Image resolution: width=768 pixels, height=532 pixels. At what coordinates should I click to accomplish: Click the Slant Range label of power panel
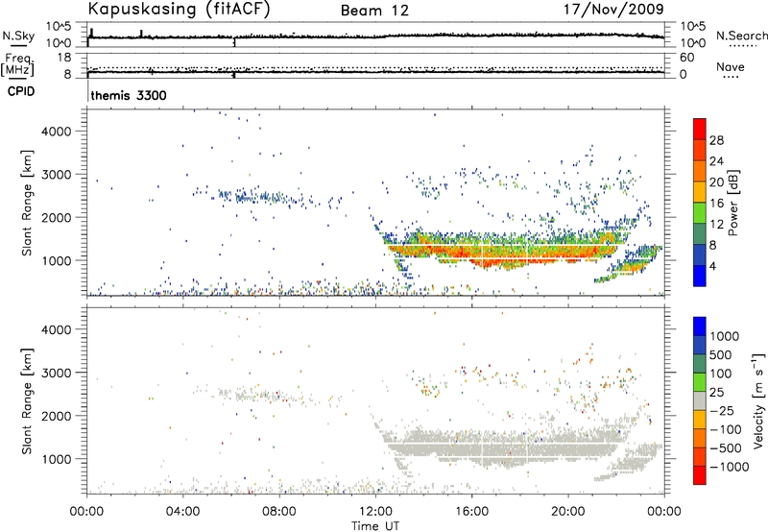27,203
